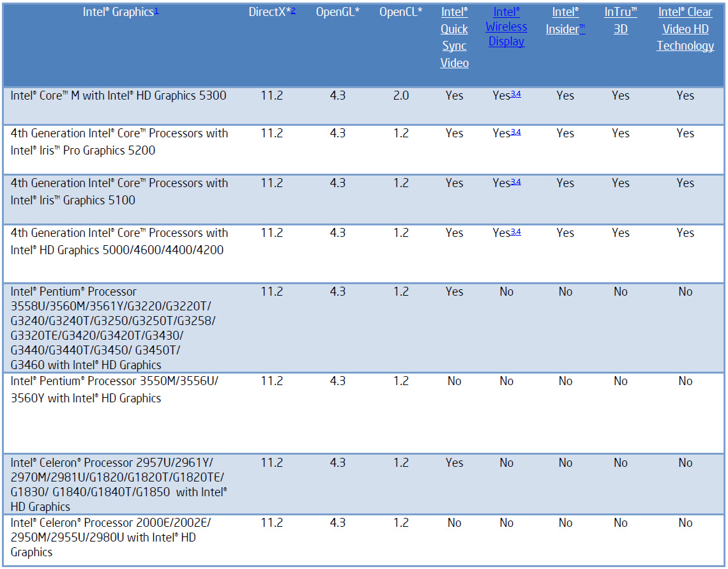Click the Celeron 2957U/2961Y row label
This screenshot has height=569, width=728.
pos(119,485)
